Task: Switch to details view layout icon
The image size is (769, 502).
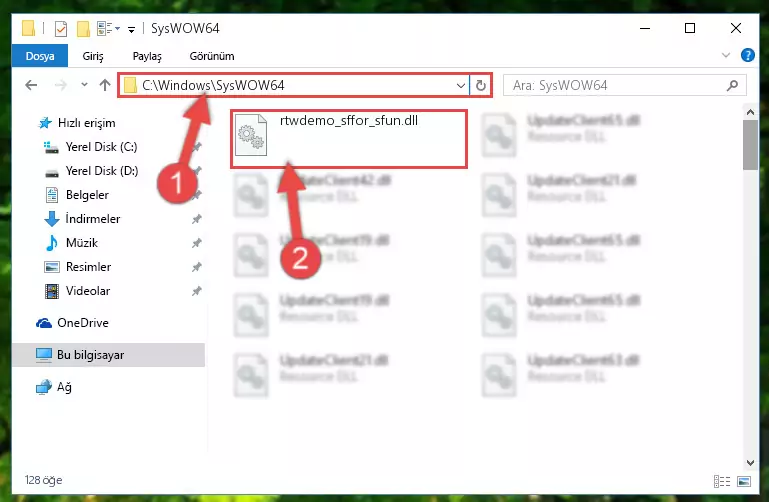Action: (x=721, y=481)
